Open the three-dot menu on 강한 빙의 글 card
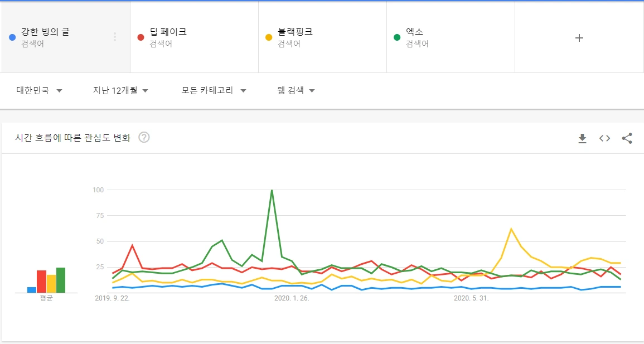The width and height of the screenshot is (644, 344). [114, 36]
